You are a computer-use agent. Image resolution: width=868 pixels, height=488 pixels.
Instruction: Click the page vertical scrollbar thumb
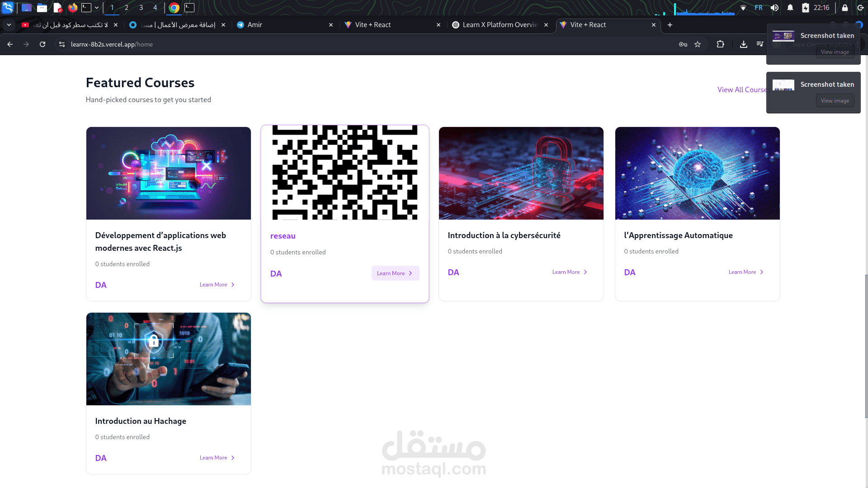coord(866,346)
